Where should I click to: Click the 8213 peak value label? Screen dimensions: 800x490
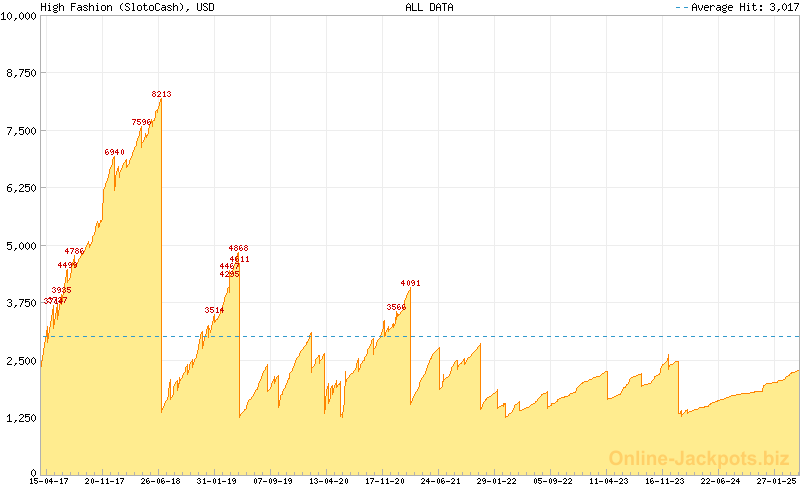[161, 94]
